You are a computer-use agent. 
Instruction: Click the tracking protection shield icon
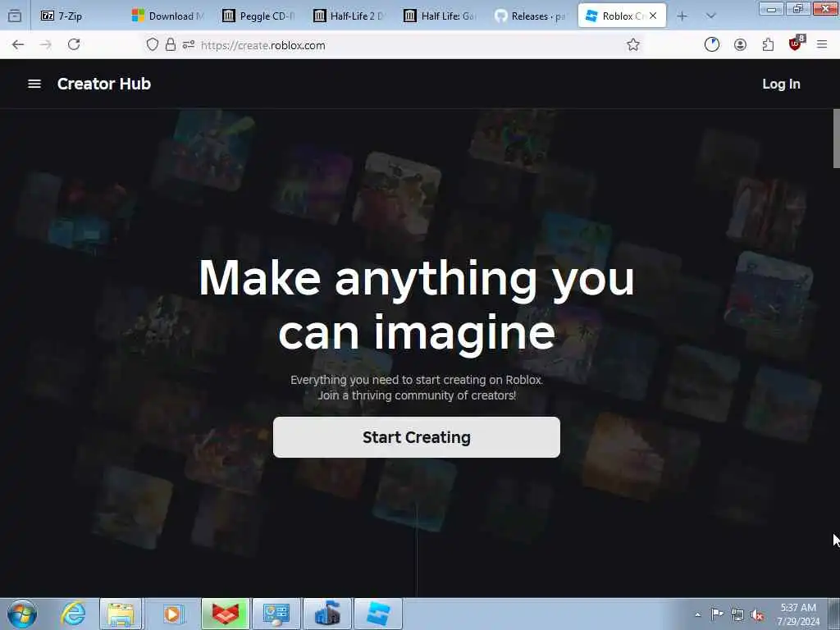(153, 45)
